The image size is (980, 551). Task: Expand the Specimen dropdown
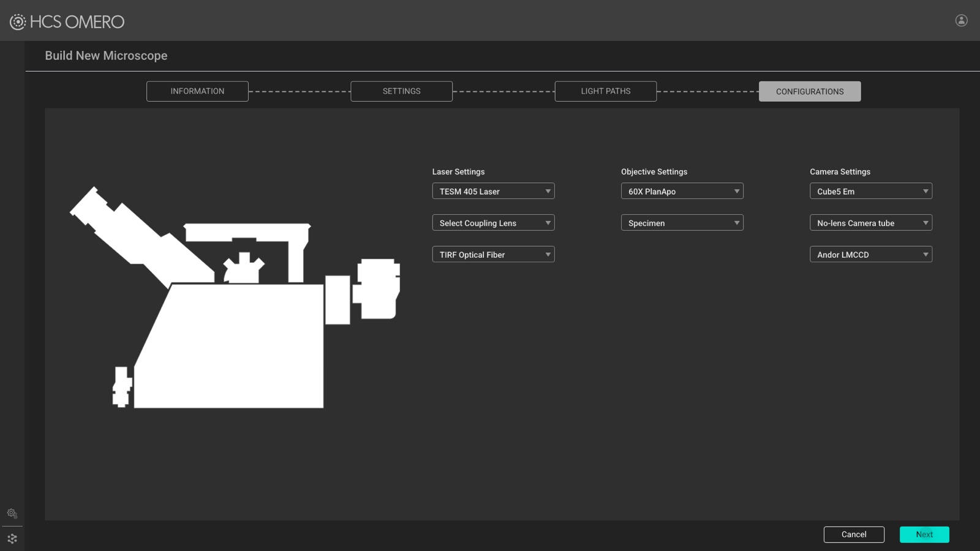tap(682, 223)
